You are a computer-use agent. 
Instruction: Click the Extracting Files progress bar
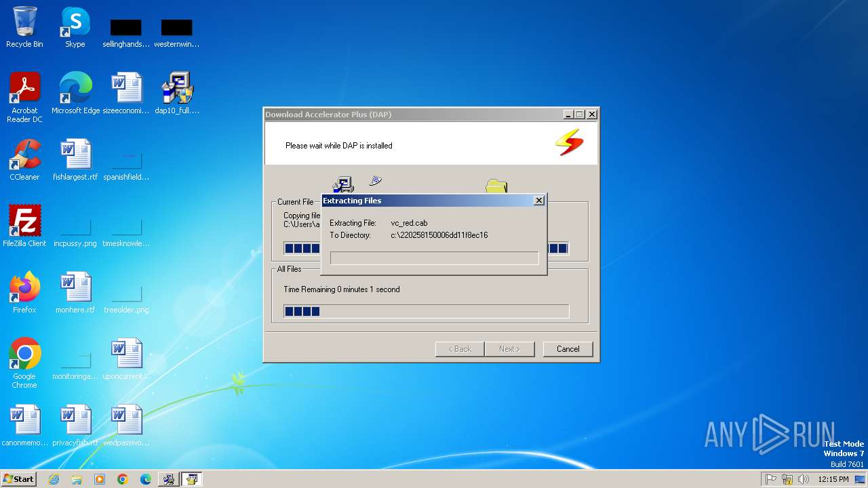434,258
